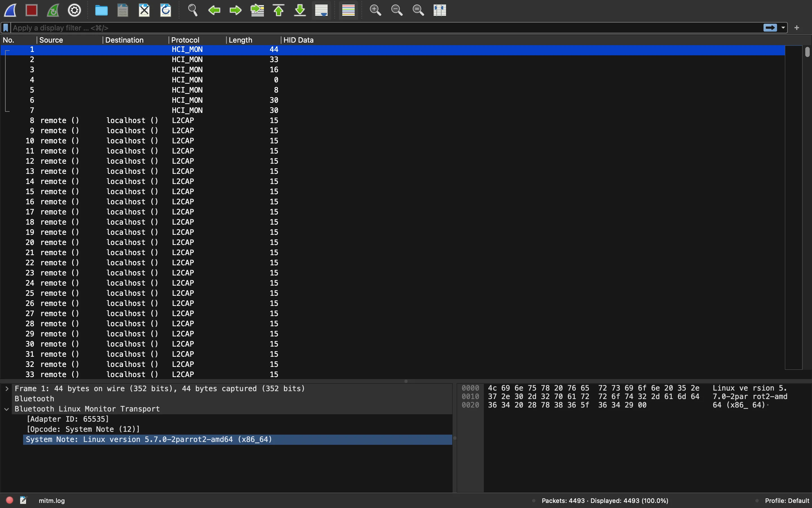Jump to the first packet
Viewport: 812px width, 508px height.
click(x=279, y=10)
